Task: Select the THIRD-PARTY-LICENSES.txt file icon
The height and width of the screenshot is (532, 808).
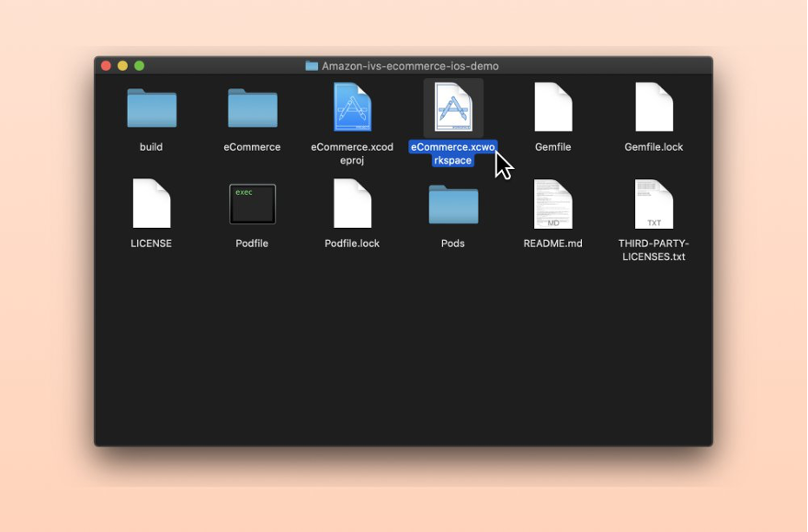Action: tap(654, 203)
